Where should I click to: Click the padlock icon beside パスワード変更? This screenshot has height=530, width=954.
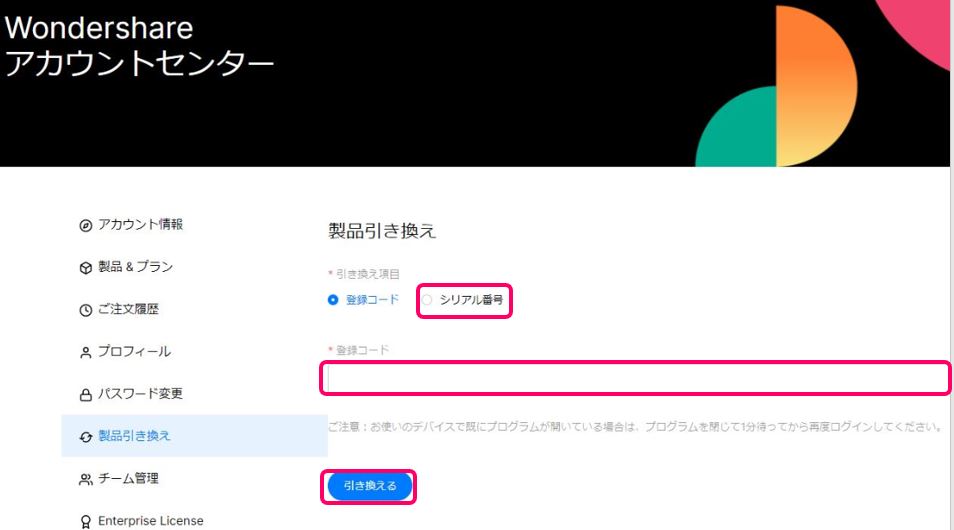[x=86, y=395]
